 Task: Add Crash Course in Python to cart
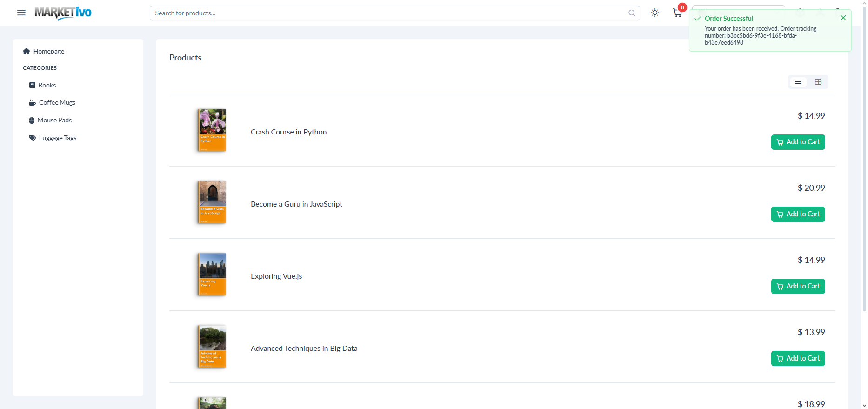click(x=798, y=142)
